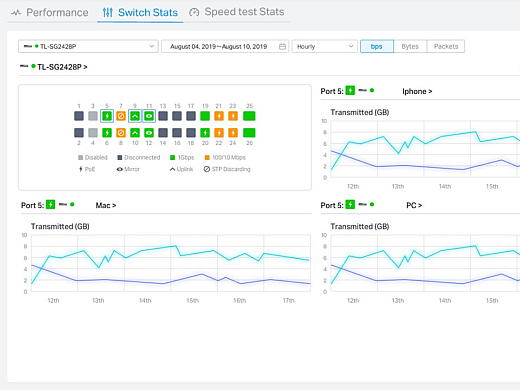Viewport: 520px width, 390px height.
Task: Select orange PoE port 21
Action: [x=219, y=116]
